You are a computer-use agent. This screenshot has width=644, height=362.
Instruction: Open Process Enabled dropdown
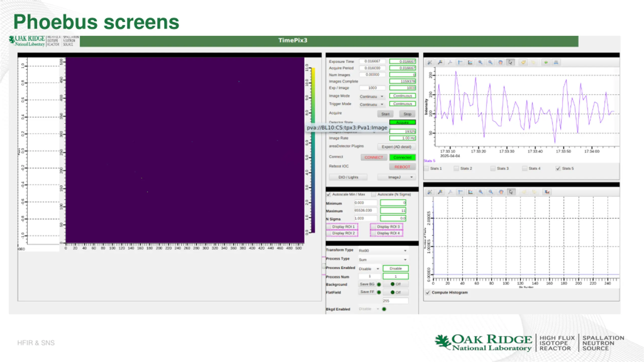tap(369, 269)
